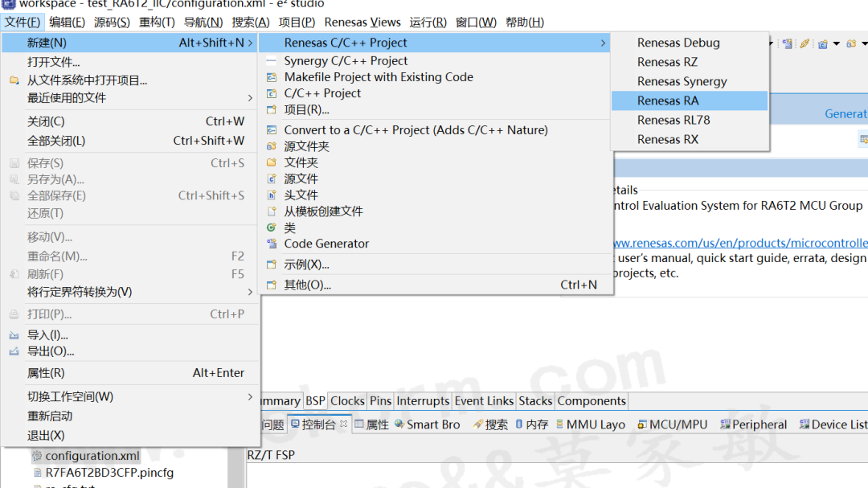This screenshot has width=868, height=488.
Task: Switch to the Components tab
Action: coord(592,401)
